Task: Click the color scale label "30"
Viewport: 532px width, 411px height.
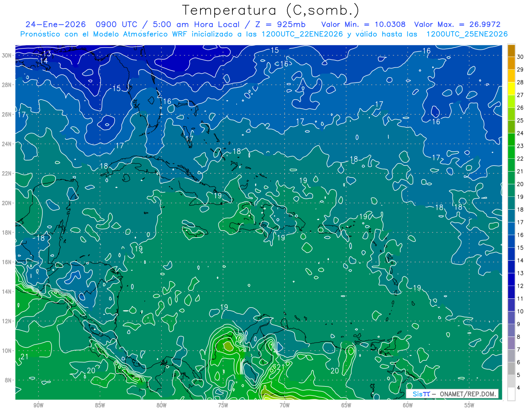Action: pos(520,57)
